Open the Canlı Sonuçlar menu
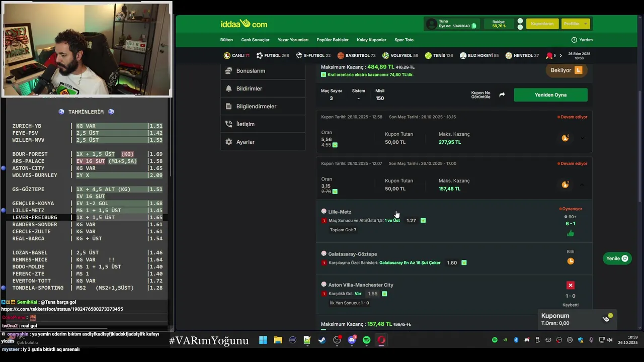The image size is (644, 362). click(255, 40)
